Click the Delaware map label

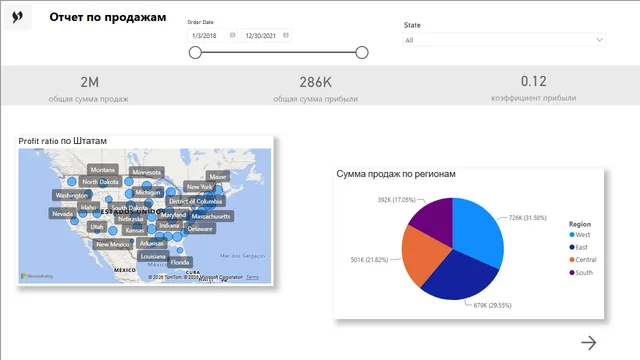pyautogui.click(x=200, y=229)
